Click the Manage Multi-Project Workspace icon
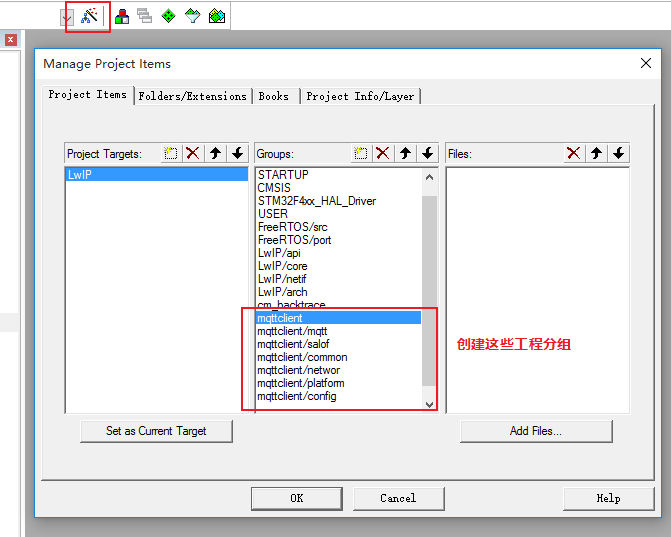 (x=145, y=16)
